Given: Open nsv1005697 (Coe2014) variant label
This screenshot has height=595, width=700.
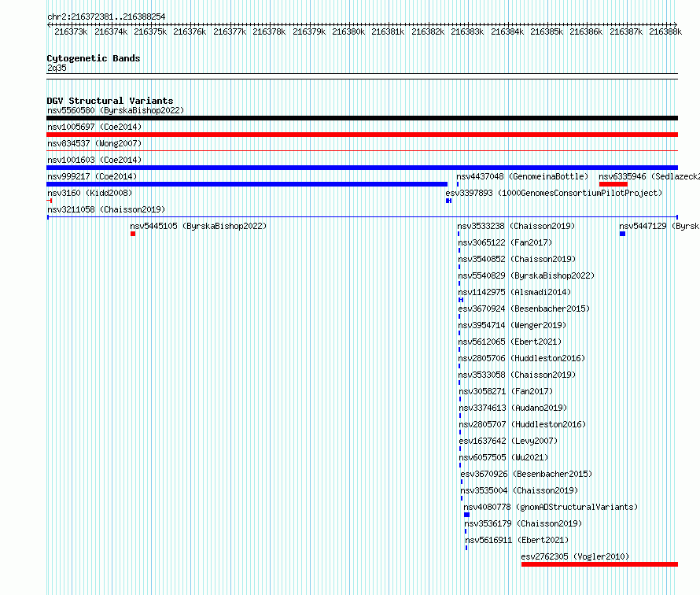Looking at the screenshot, I should coord(94,127).
